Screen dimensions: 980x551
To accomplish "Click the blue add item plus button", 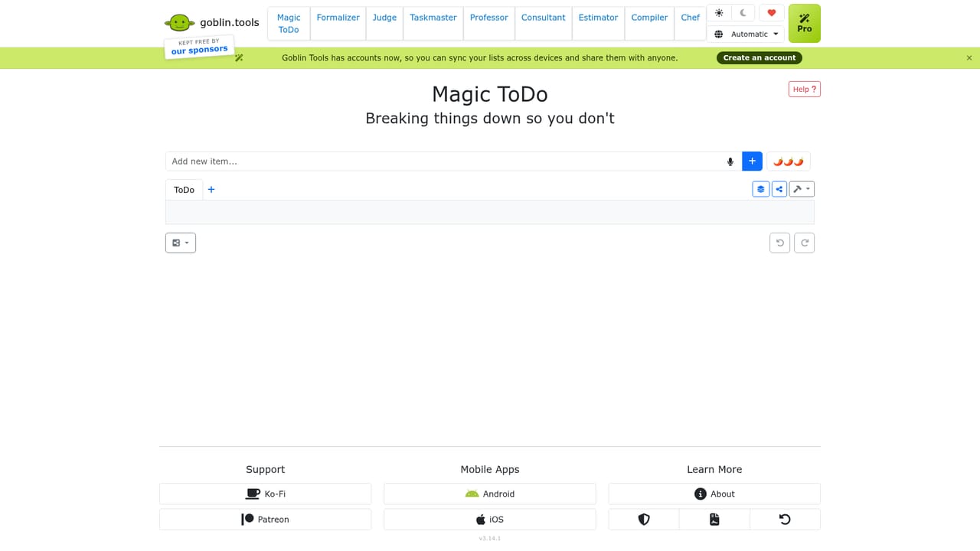I will coord(752,161).
